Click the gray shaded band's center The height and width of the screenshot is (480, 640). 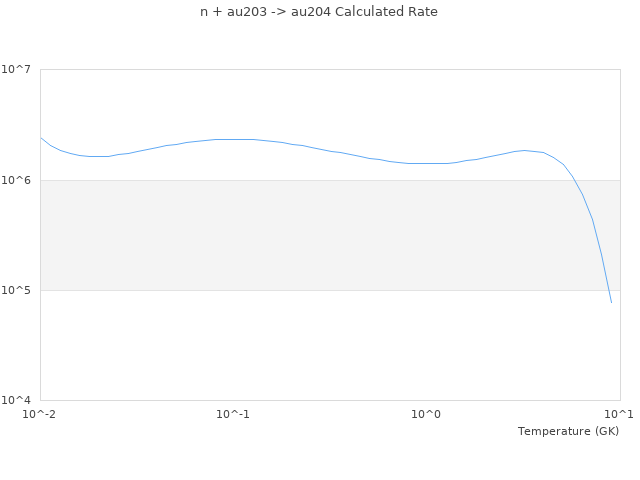(330, 235)
